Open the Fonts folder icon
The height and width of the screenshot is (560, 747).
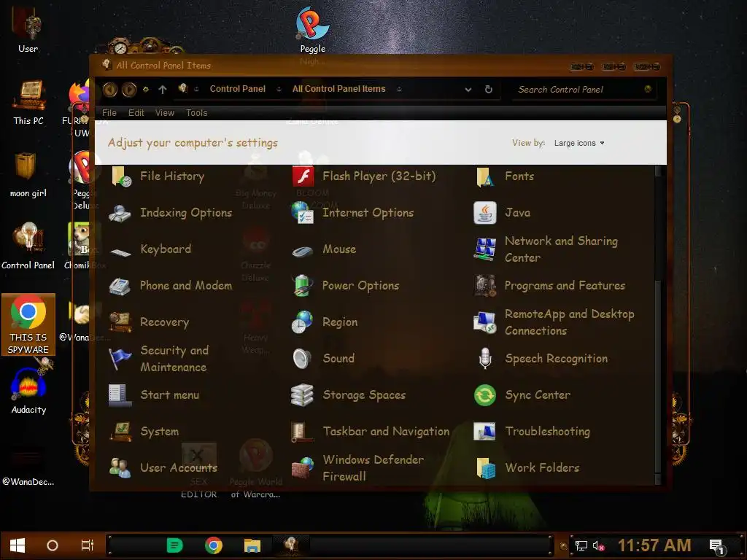point(485,176)
